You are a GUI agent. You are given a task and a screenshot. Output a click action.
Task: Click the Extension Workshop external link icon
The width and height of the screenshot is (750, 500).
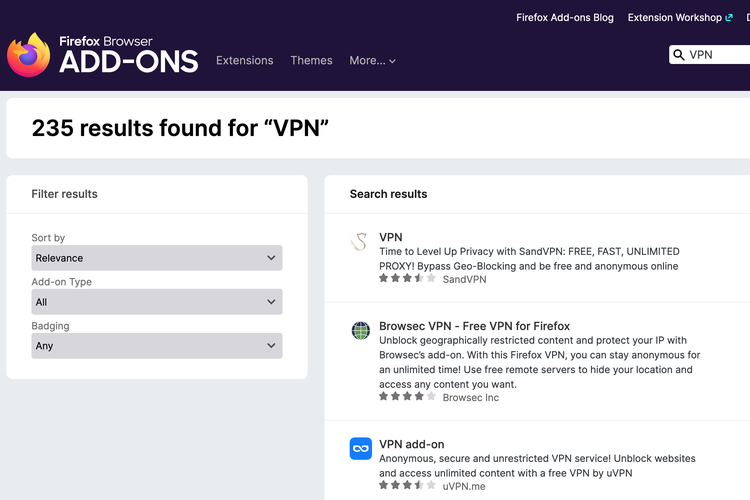click(x=729, y=17)
